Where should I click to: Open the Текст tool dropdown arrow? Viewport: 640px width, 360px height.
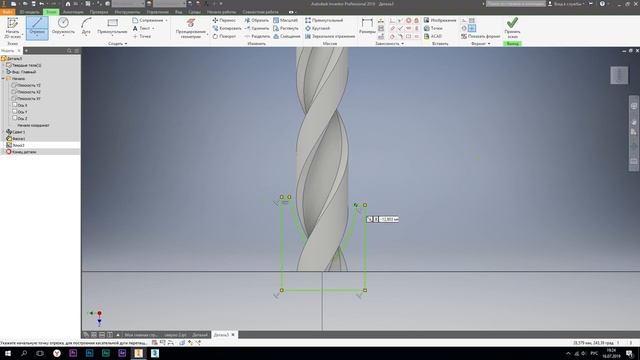153,28
